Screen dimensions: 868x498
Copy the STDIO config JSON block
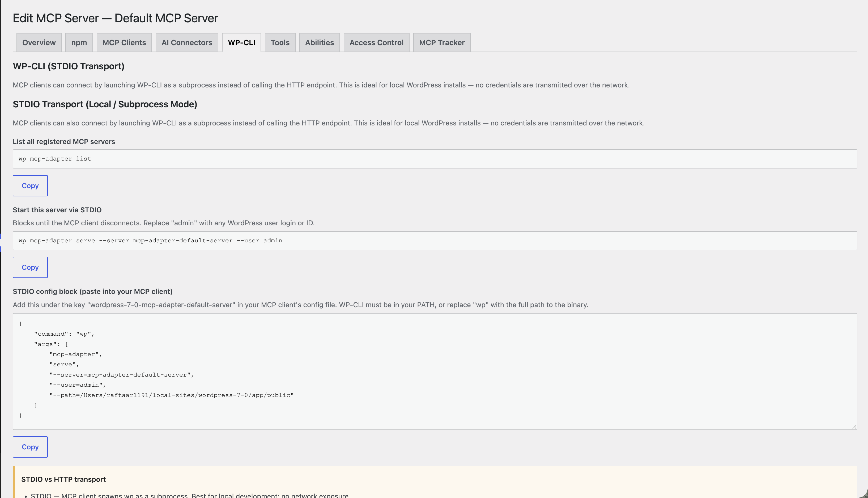click(30, 447)
